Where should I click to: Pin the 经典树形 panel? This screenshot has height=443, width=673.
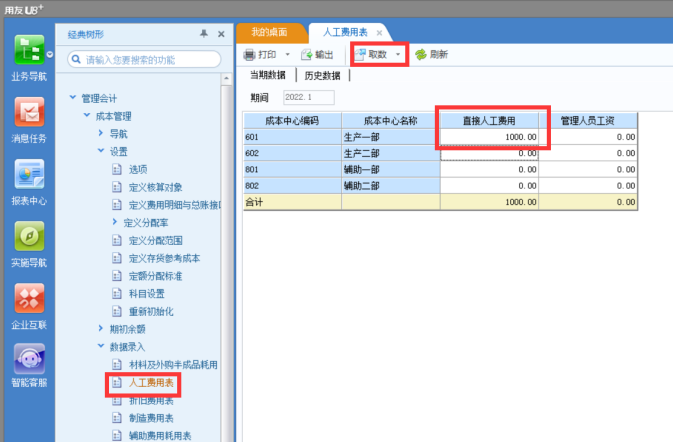click(204, 33)
